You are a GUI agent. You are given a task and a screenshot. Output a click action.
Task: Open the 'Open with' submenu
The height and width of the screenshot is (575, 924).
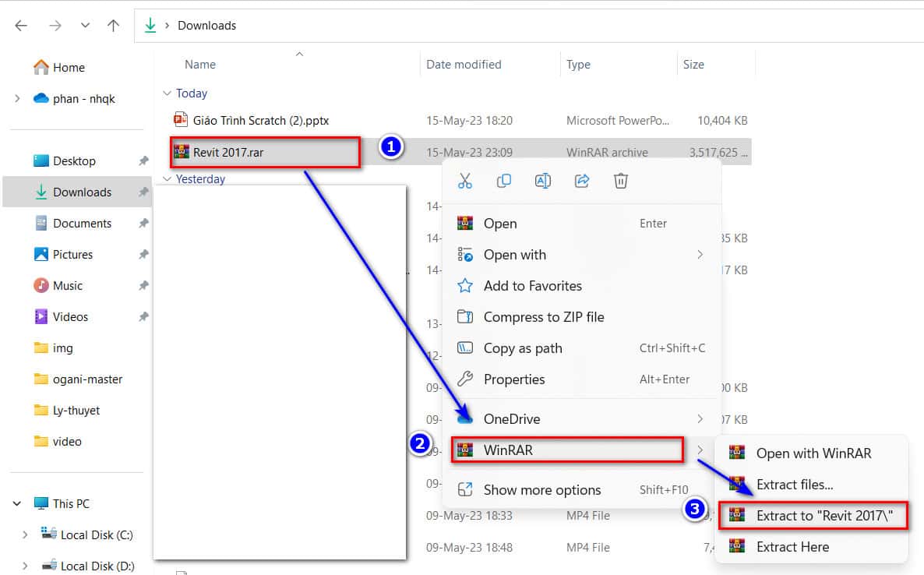pyautogui.click(x=582, y=255)
